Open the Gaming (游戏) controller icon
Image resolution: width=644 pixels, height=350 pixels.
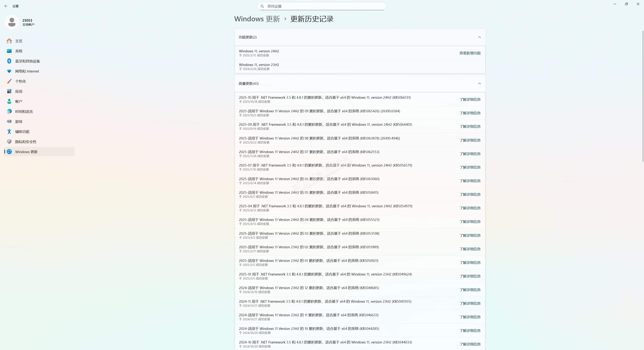pyautogui.click(x=9, y=122)
